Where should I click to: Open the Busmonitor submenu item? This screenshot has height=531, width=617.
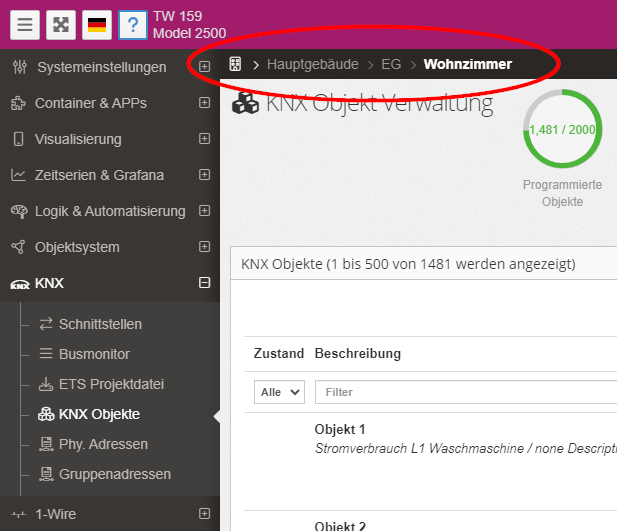pos(94,354)
